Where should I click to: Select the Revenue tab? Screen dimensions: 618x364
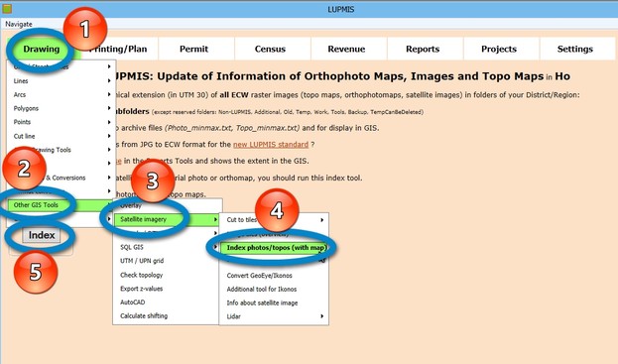tap(346, 49)
